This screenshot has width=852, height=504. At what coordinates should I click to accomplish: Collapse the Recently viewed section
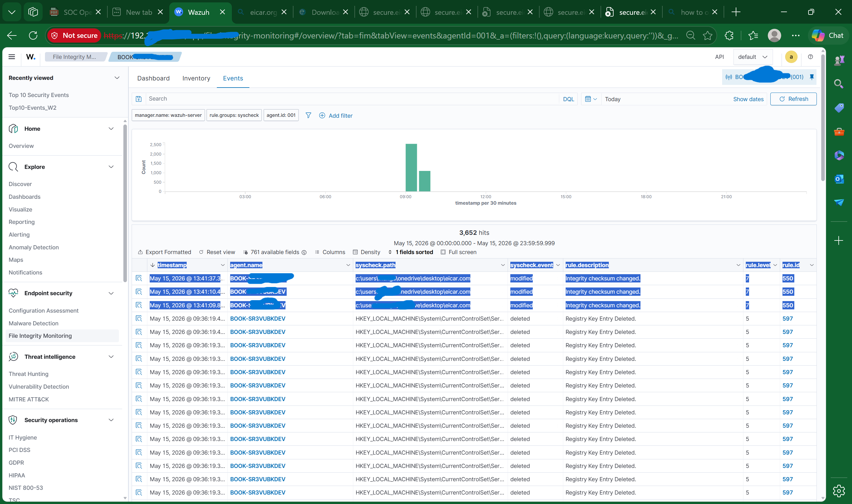[x=117, y=78]
